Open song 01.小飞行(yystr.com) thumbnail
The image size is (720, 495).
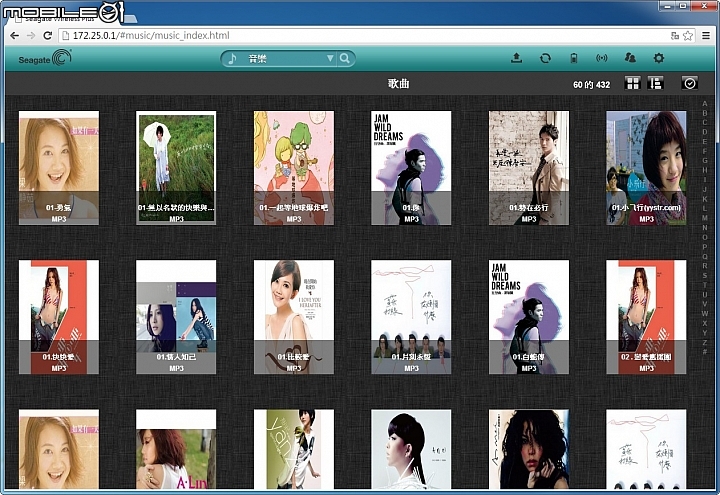[x=646, y=168]
